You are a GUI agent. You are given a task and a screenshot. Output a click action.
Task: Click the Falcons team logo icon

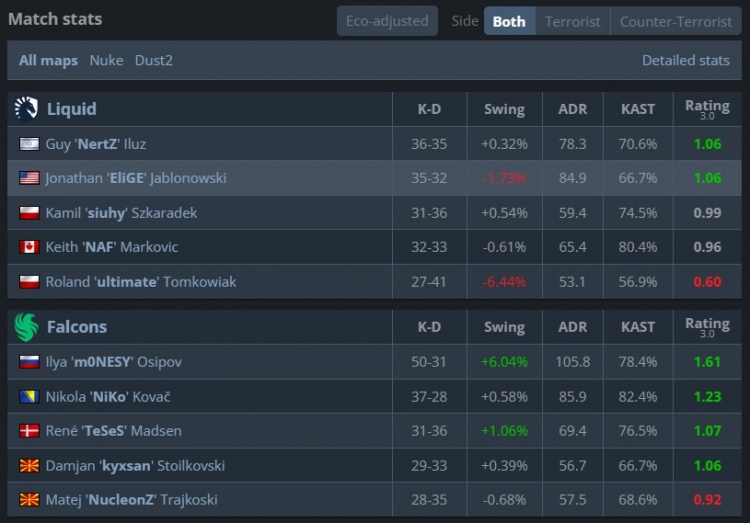click(x=27, y=326)
